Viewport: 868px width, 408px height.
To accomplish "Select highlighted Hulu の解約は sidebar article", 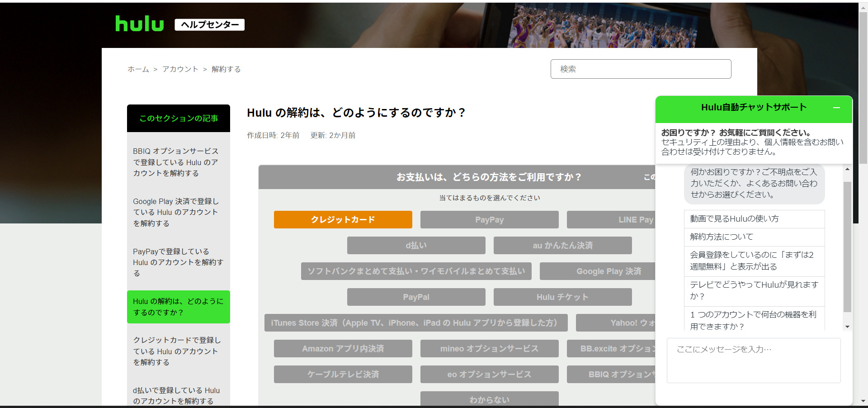I will pyautogui.click(x=178, y=307).
